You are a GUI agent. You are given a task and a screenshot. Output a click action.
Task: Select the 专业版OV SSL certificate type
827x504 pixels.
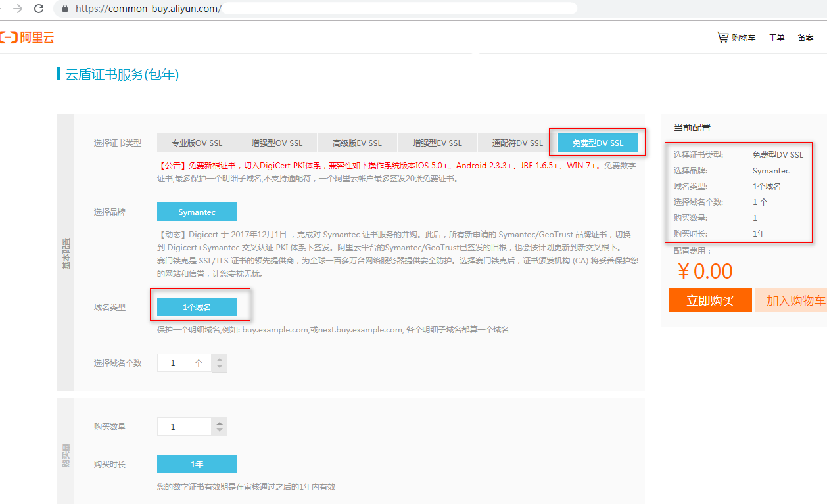click(x=197, y=142)
